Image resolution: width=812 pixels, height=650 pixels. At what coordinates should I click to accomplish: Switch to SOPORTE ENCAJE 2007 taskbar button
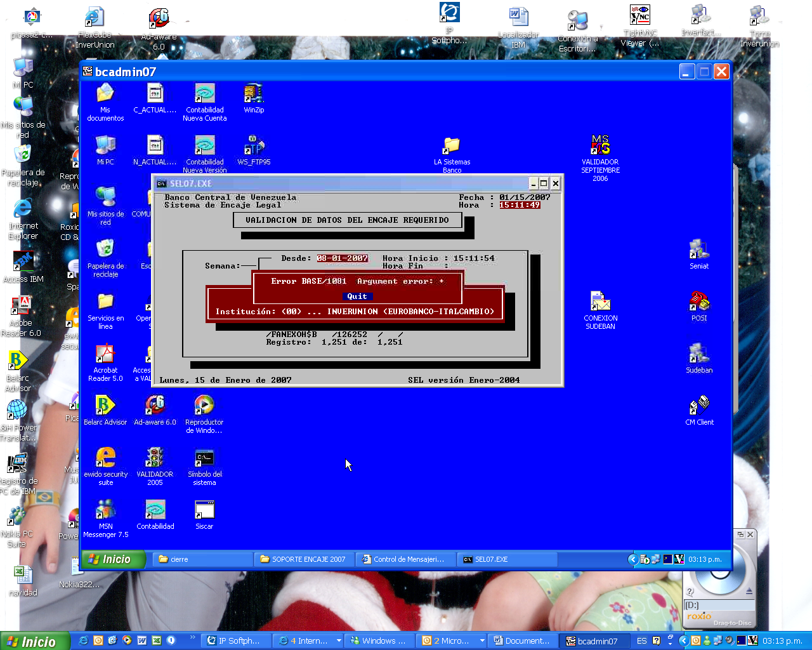tap(304, 559)
